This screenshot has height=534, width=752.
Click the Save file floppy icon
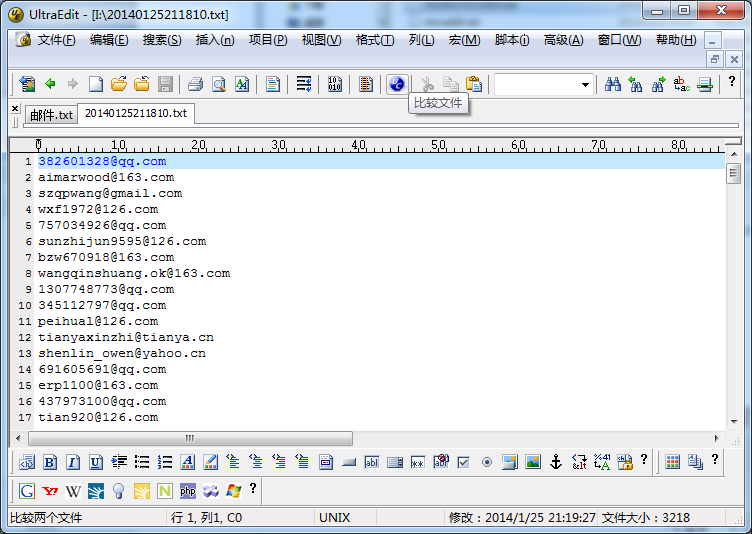[x=165, y=84]
